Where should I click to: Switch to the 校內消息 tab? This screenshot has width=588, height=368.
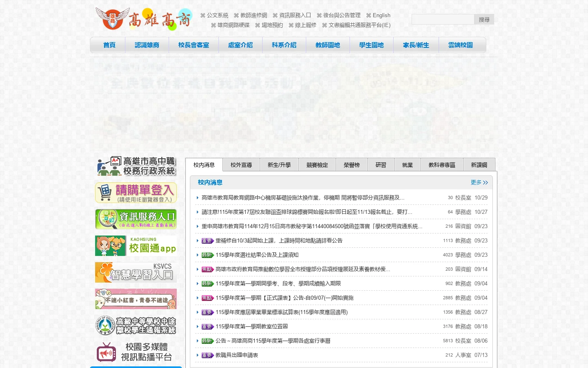(x=204, y=165)
